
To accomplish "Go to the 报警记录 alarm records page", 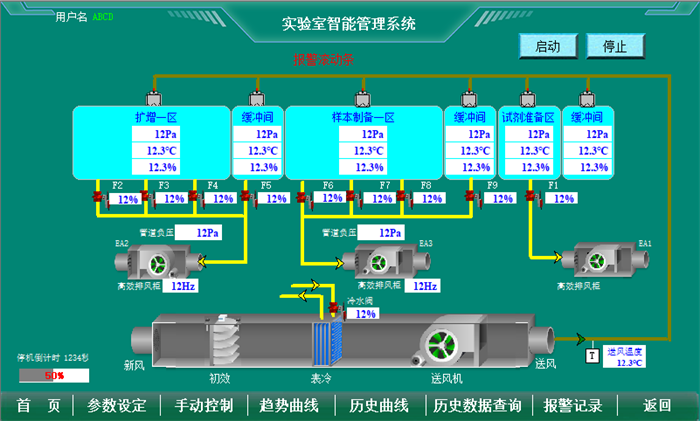I will tap(573, 406).
